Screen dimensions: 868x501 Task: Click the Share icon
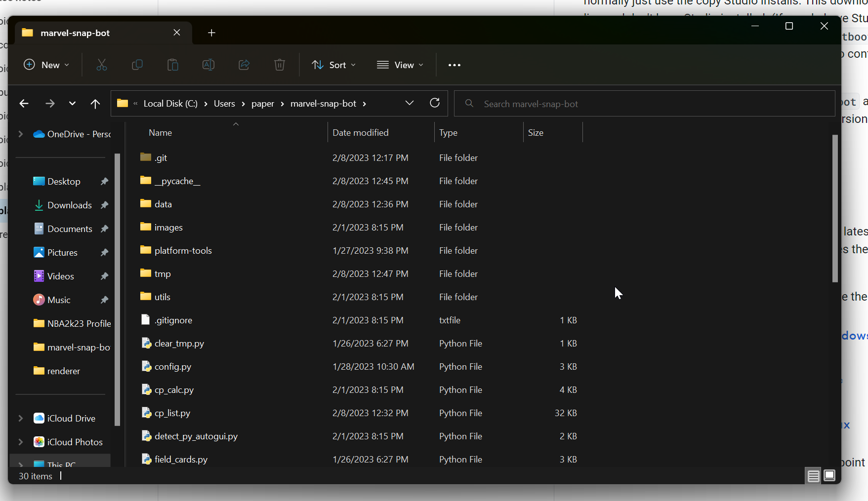pos(244,65)
